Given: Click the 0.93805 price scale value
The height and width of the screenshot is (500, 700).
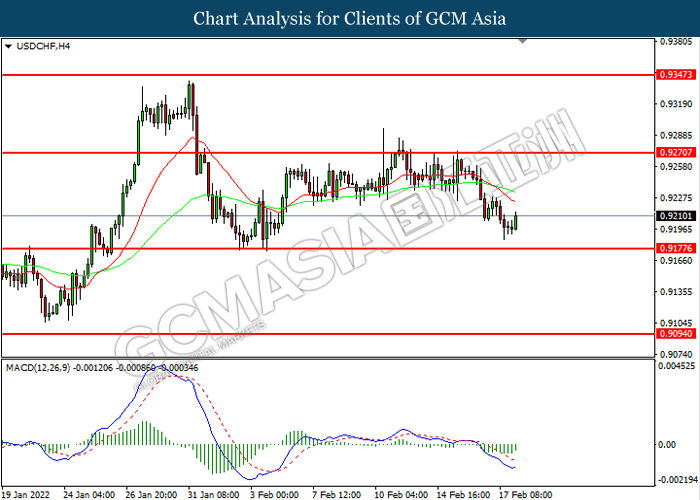Looking at the screenshot, I should [676, 42].
